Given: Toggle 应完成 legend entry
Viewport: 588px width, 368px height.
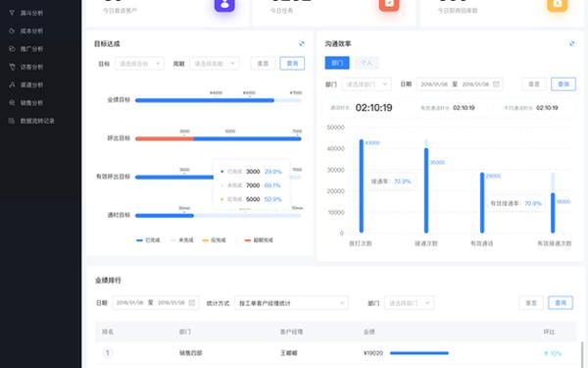Looking at the screenshot, I should click(x=214, y=240).
